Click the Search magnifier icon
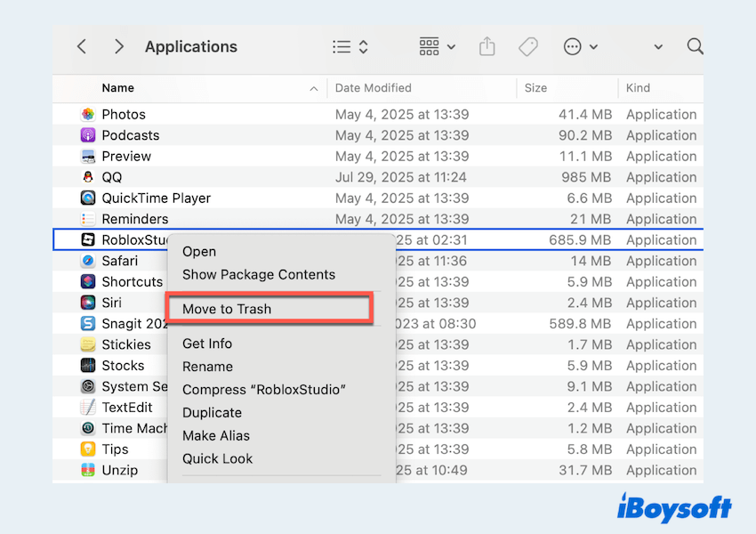Screen dimensions: 756x534 click(695, 46)
